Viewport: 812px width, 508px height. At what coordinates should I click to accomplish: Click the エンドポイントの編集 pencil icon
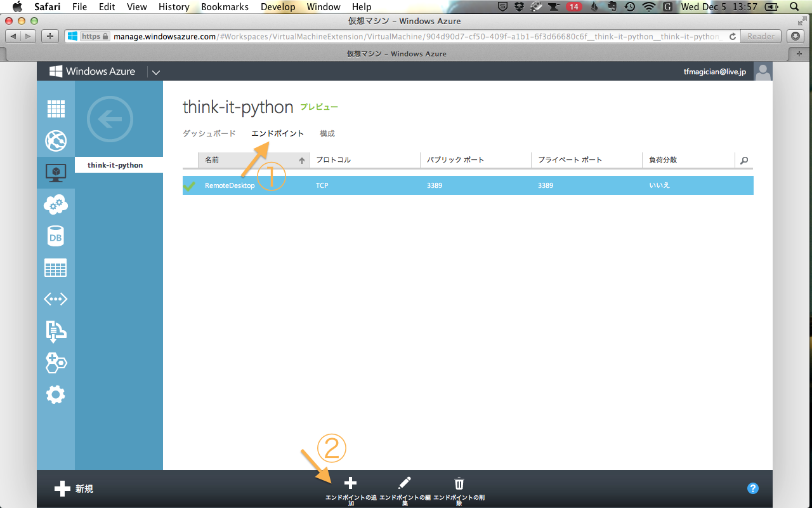(405, 483)
